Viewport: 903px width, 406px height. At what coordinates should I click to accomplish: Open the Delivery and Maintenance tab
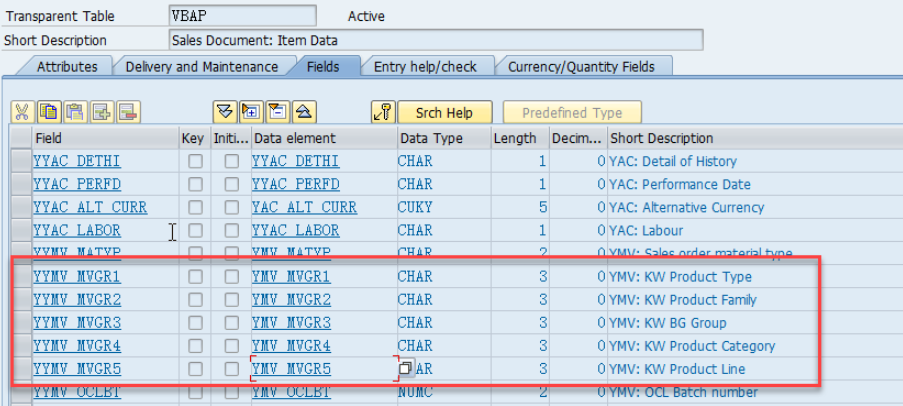202,67
